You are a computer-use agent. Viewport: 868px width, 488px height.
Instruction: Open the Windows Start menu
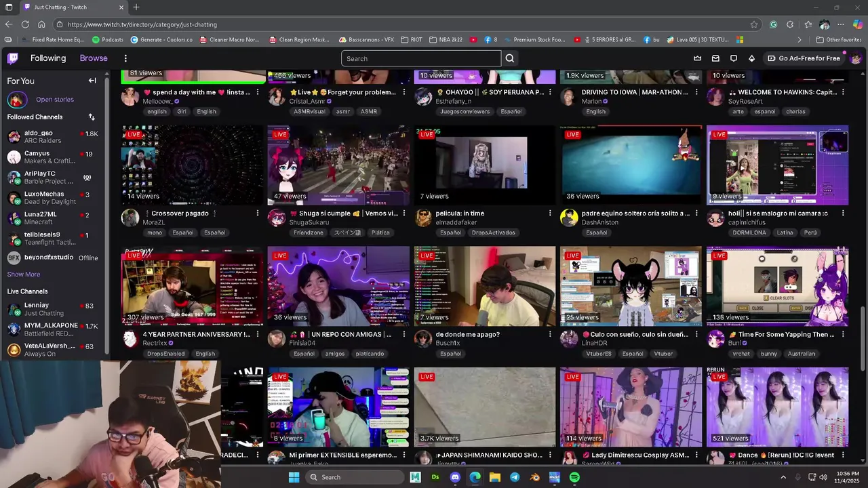pos(294,477)
